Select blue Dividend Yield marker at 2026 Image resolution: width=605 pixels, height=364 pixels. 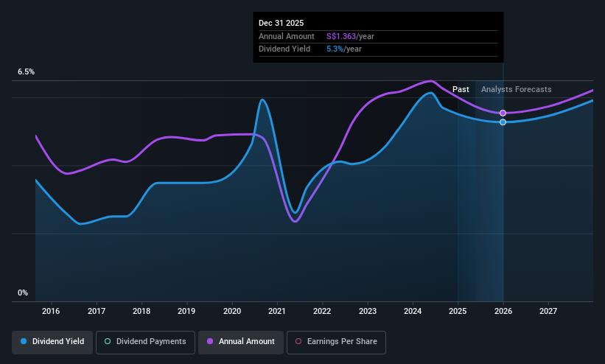click(503, 122)
